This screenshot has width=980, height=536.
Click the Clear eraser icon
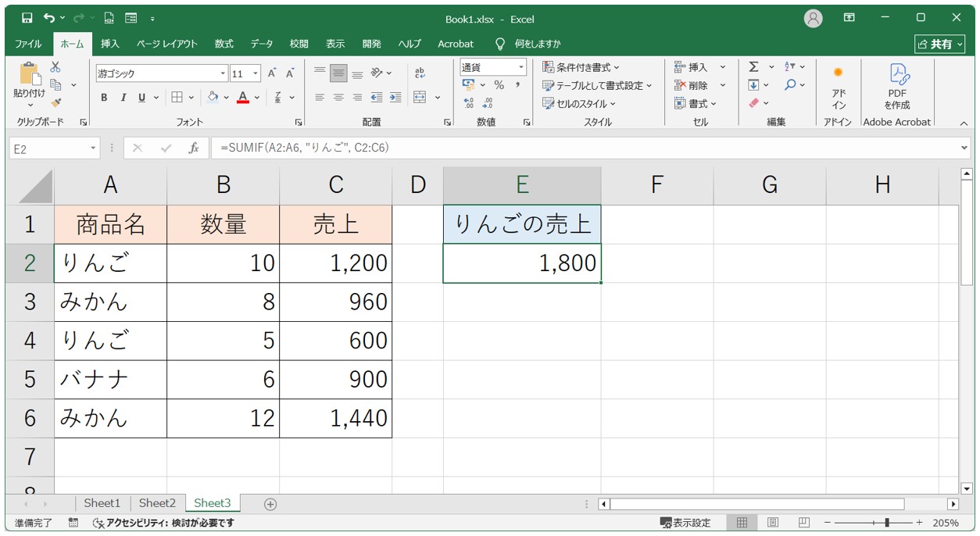click(x=753, y=102)
